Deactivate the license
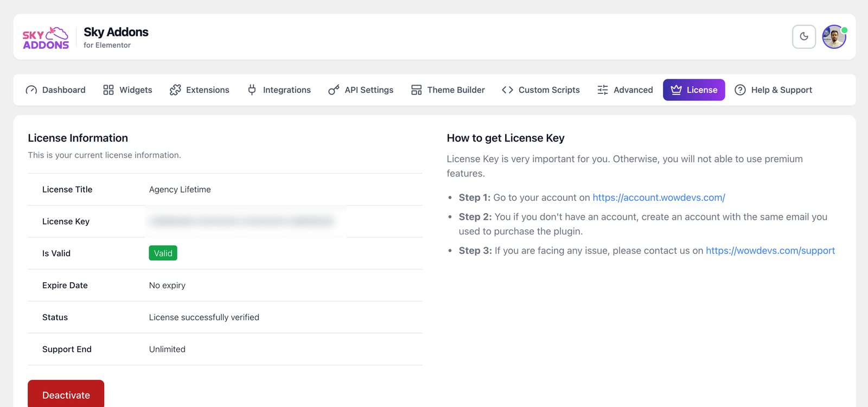Image resolution: width=868 pixels, height=407 pixels. tap(66, 395)
